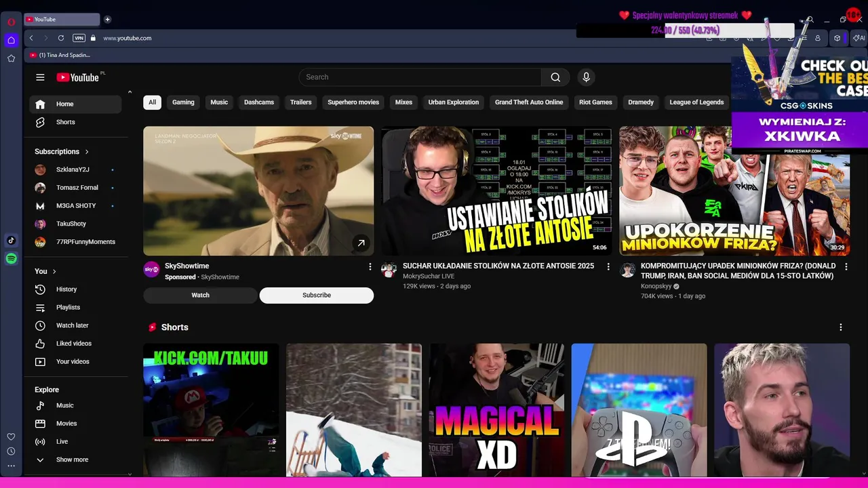The height and width of the screenshot is (488, 868).
Task: Open Tomasz Fornal subscription channel
Action: [x=75, y=188]
